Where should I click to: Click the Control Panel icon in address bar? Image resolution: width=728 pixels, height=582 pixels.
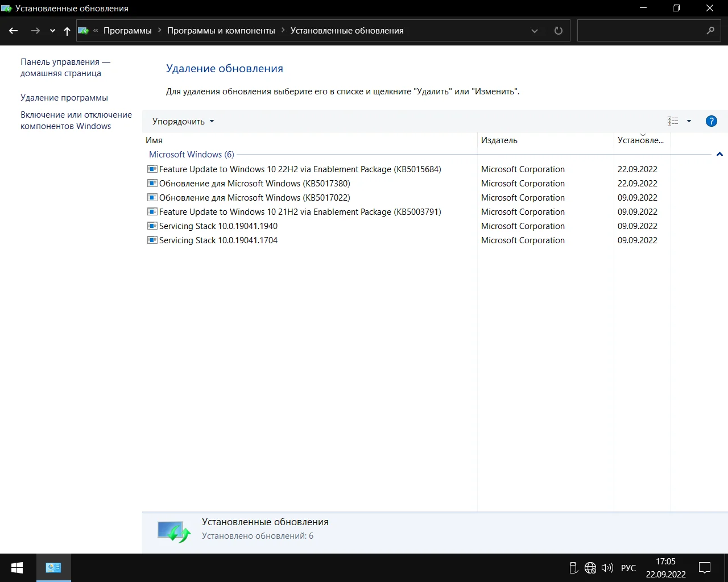[x=83, y=31]
